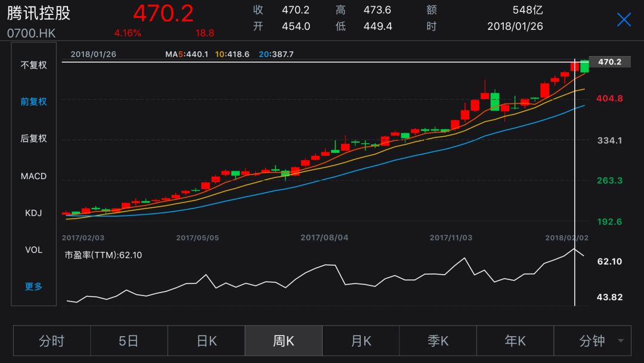Select 前复权 price adjustment option

[x=33, y=102]
